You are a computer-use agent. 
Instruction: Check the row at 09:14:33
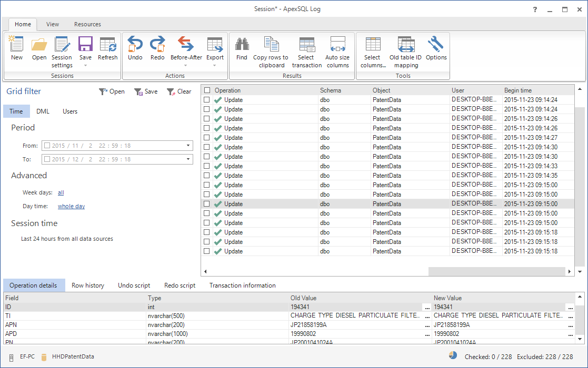(x=207, y=166)
